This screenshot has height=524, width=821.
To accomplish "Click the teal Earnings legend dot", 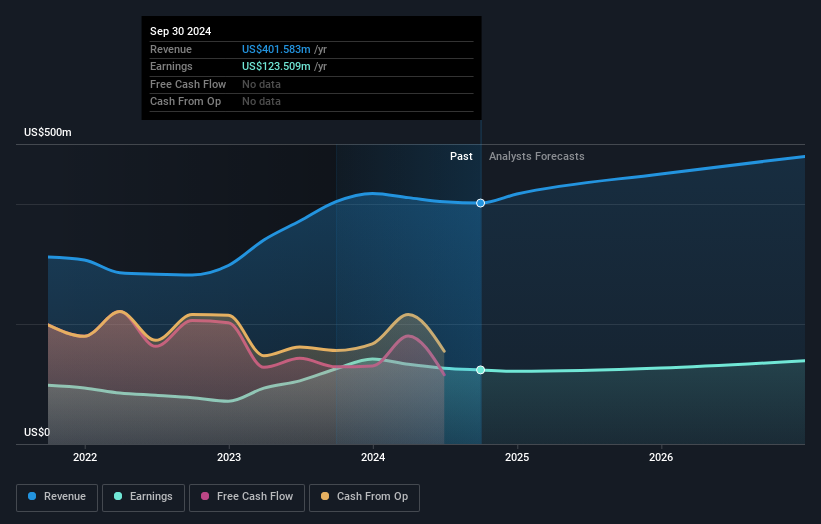I will [118, 496].
